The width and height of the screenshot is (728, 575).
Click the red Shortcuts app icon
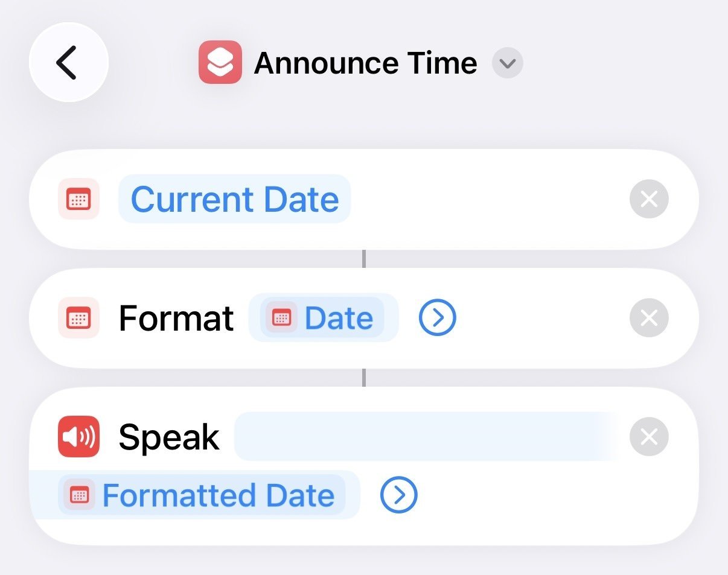tap(220, 62)
